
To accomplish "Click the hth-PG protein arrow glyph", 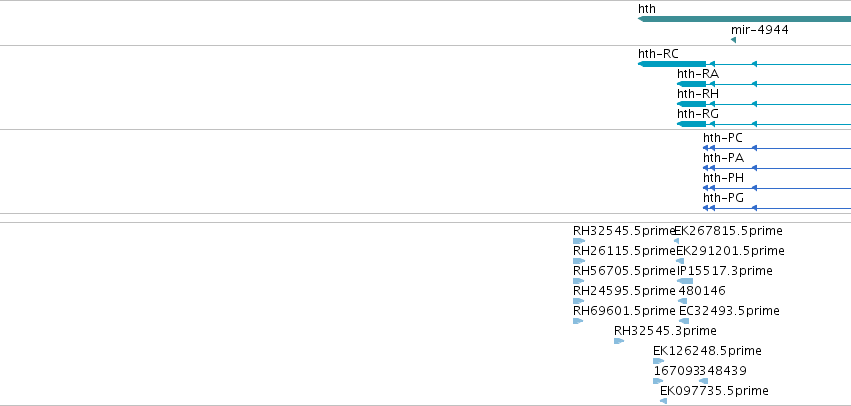I will pyautogui.click(x=706, y=208).
